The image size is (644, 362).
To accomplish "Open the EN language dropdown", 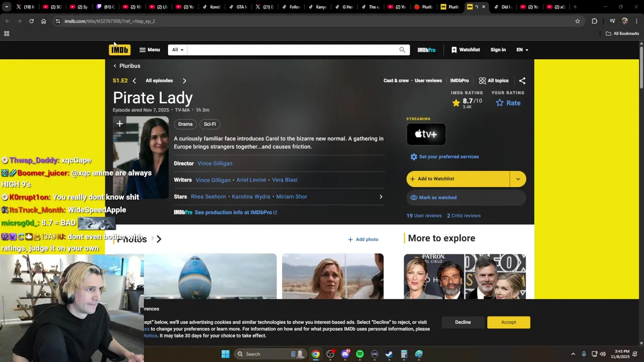I will click(522, 50).
